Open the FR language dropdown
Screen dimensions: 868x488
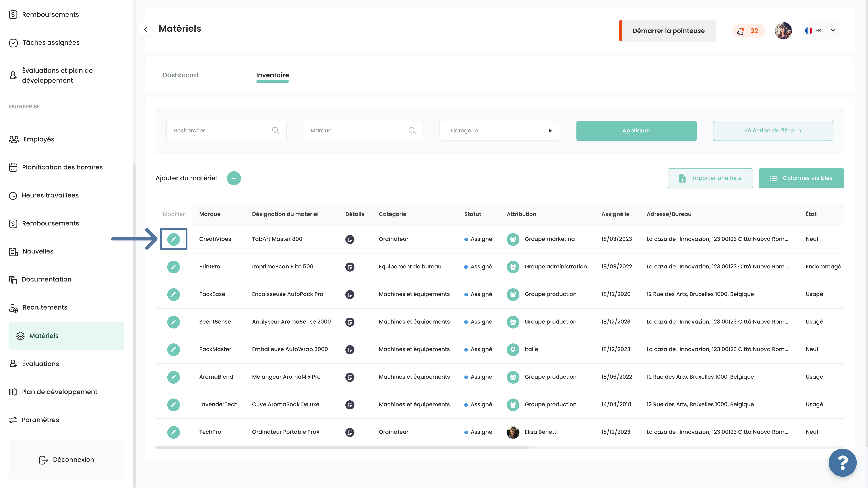click(x=821, y=31)
